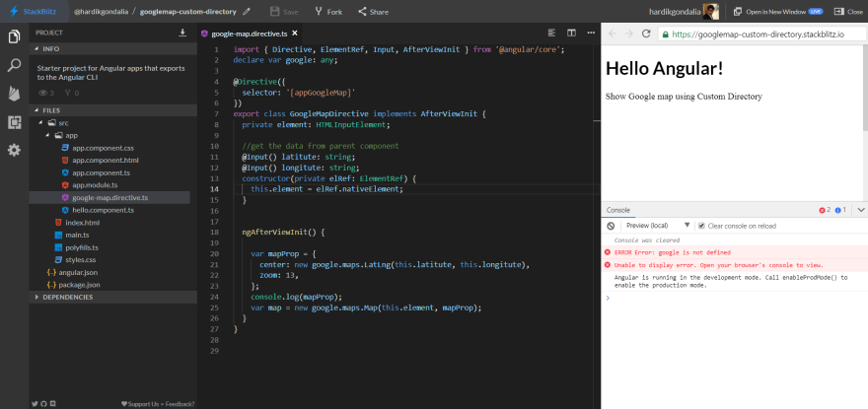
Task: Switch to the Console tab
Action: pos(618,210)
